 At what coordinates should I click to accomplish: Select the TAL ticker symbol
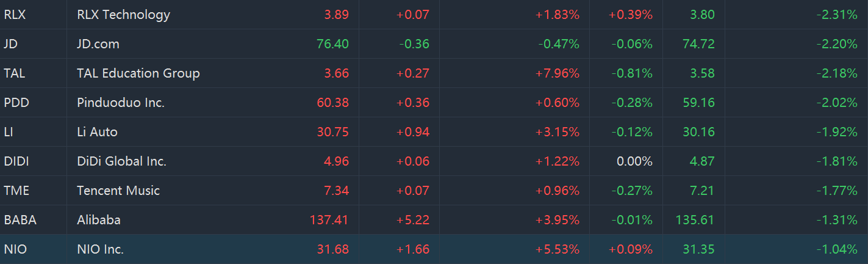[x=15, y=73]
